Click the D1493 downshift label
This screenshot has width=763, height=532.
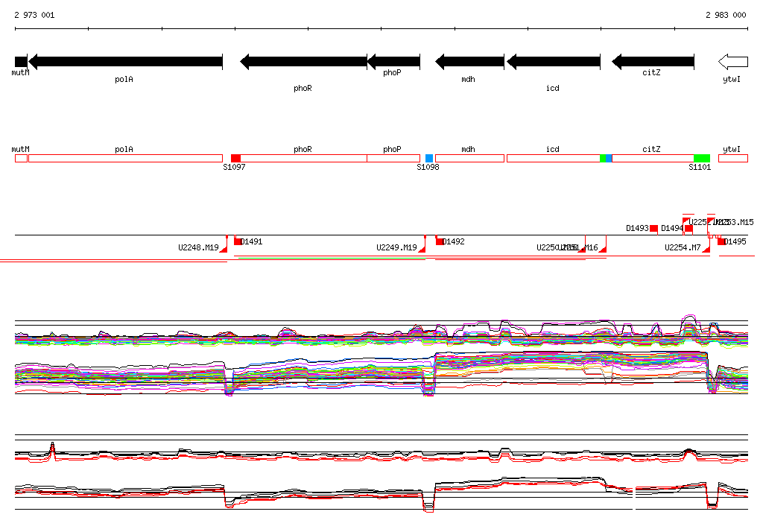tap(638, 228)
